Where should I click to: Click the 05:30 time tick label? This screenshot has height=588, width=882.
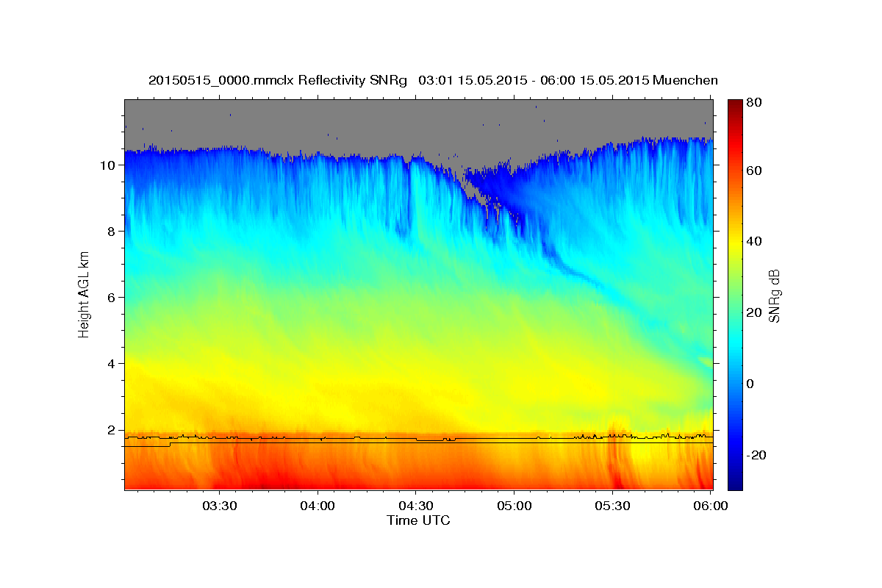click(x=612, y=506)
